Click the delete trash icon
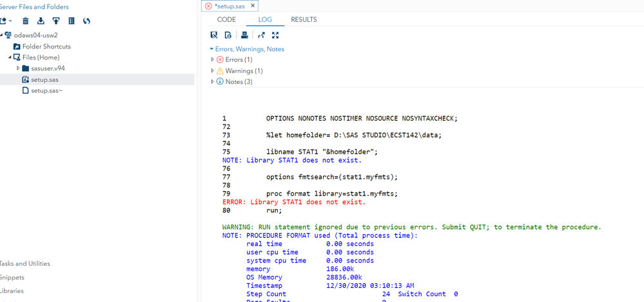 click(x=25, y=21)
